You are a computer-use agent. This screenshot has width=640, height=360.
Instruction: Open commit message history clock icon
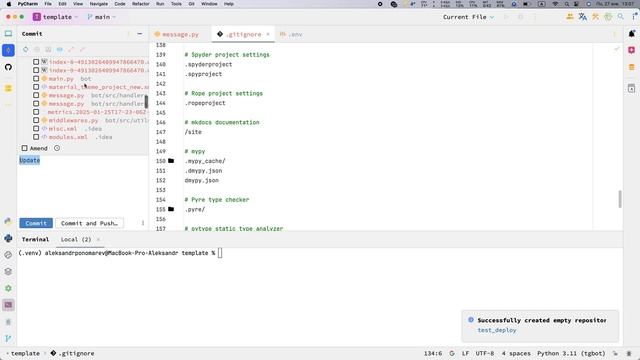pos(57,148)
